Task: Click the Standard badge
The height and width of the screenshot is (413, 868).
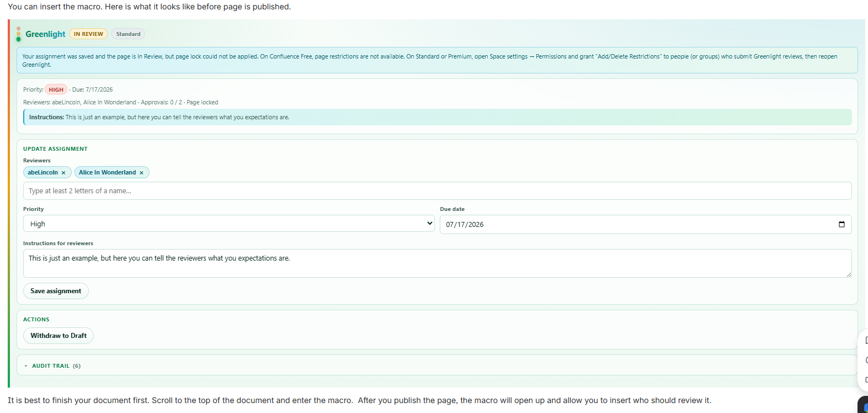Action: pos(128,34)
